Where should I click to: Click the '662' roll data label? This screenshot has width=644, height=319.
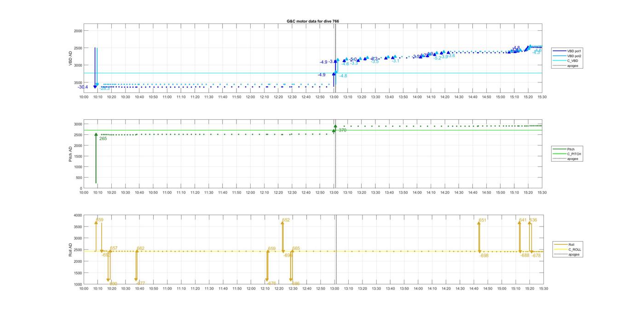pos(140,249)
